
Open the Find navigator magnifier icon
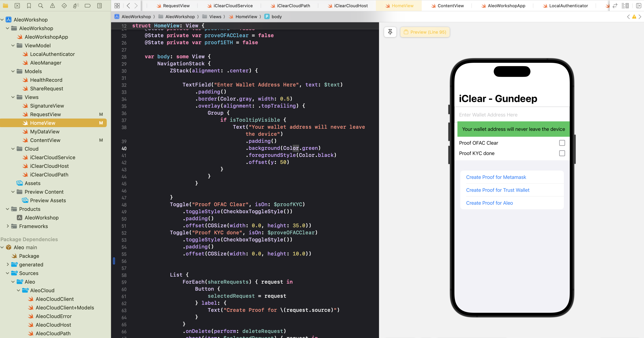(x=41, y=5)
